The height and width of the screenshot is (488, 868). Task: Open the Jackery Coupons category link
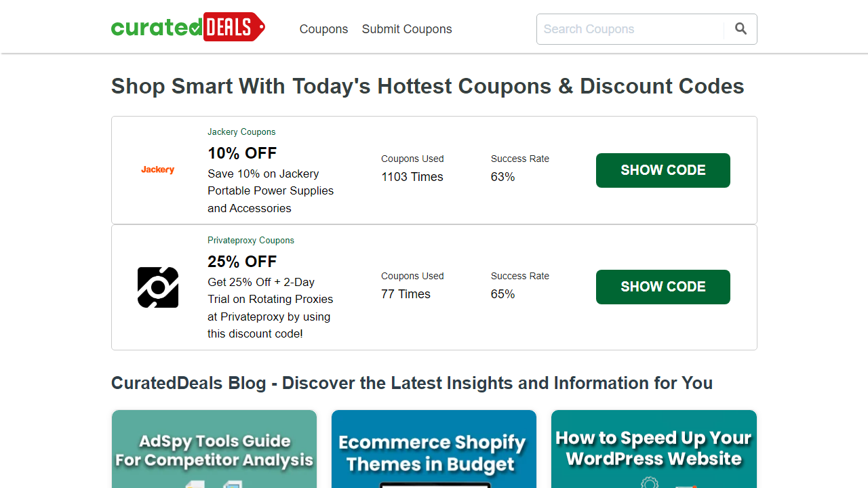click(241, 131)
